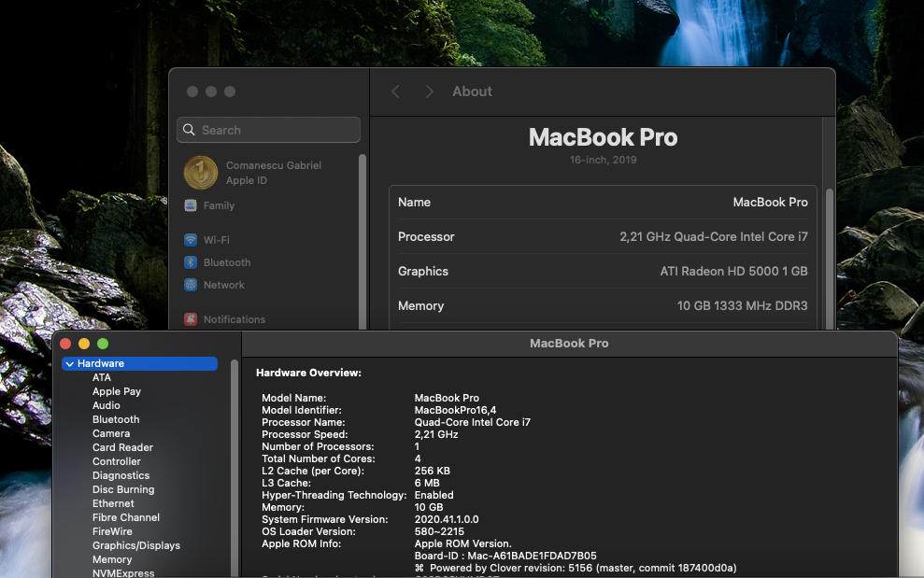Click the ATI Radeon HD 5000 Graphics value
This screenshot has width=924, height=578.
click(733, 271)
